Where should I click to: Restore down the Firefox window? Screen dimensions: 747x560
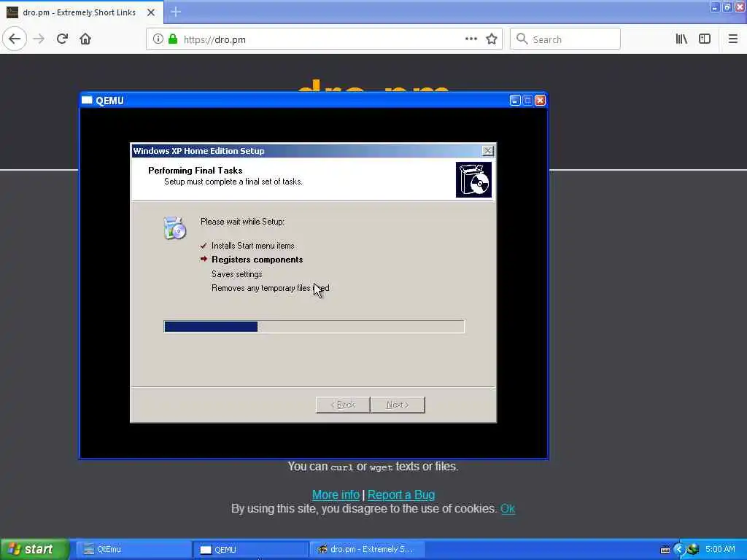727,7
